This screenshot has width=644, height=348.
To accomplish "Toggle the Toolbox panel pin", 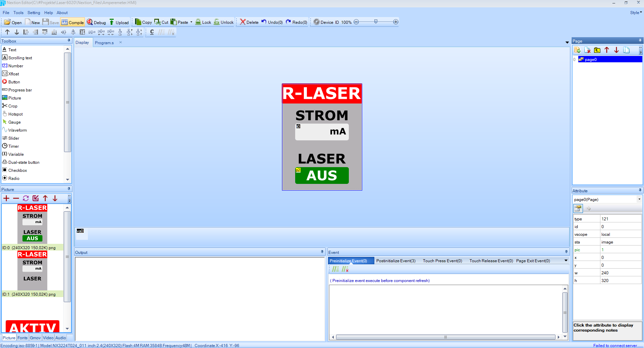I will pyautogui.click(x=69, y=41).
